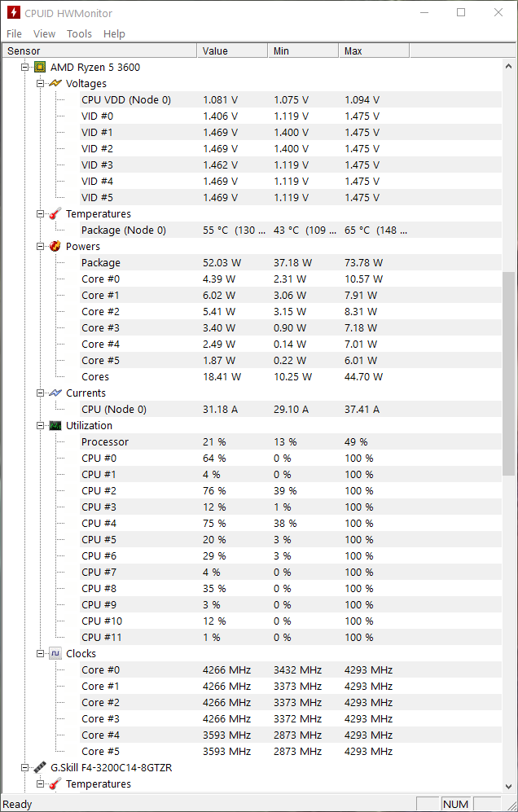This screenshot has height=812, width=518.
Task: Click the Voltages lightning bolt icon
Action: coord(55,83)
